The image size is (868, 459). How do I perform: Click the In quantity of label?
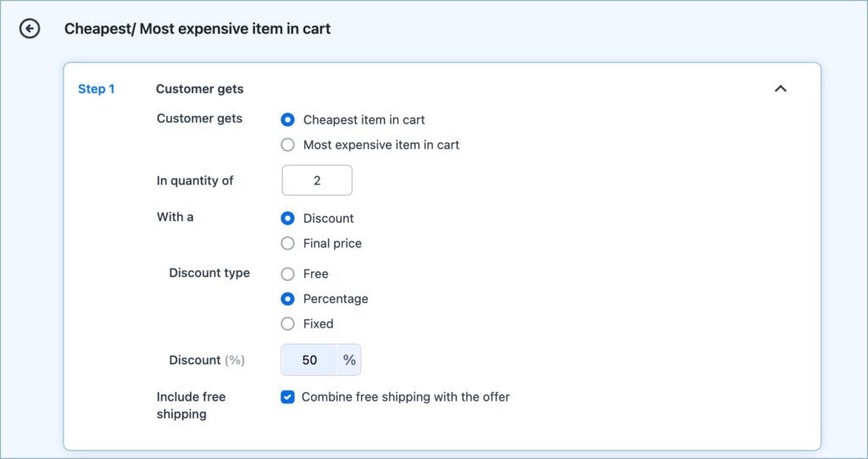point(195,181)
